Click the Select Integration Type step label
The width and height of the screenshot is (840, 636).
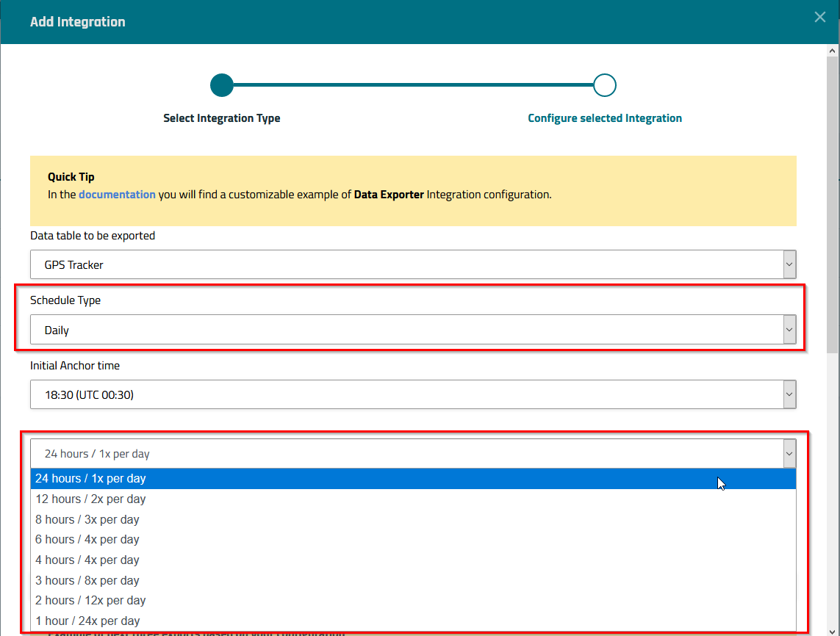221,118
